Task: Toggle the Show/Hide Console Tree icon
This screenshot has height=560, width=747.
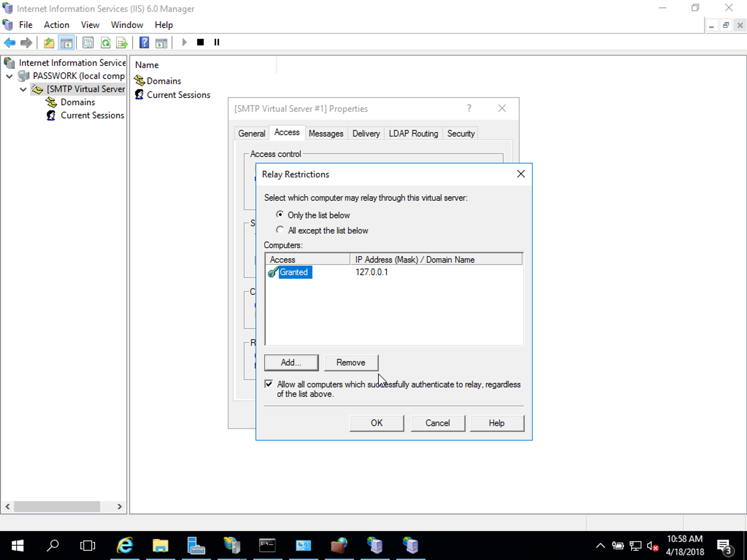Action: tap(66, 42)
